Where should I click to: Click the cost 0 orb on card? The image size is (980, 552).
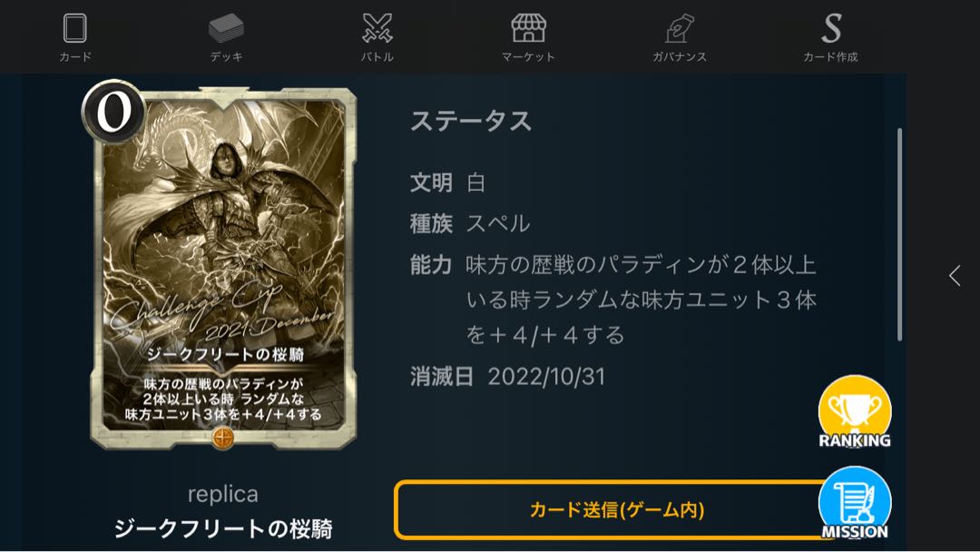point(113,112)
